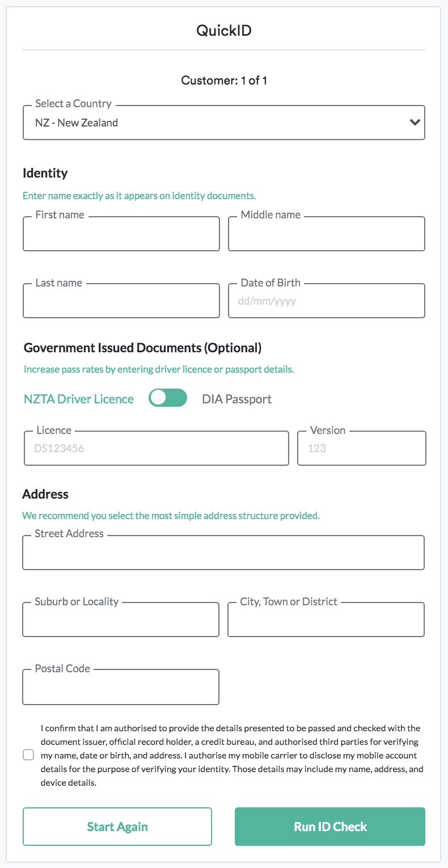
Task: Click the QuickID title heading
Action: coord(224,31)
